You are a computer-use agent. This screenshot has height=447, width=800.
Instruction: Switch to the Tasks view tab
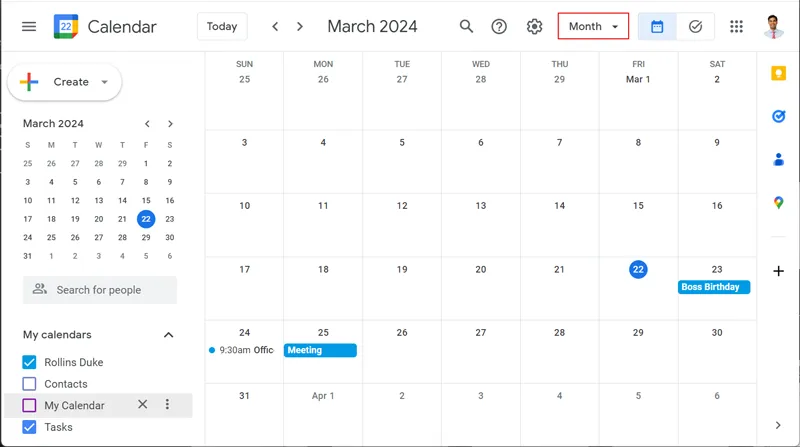tap(695, 27)
